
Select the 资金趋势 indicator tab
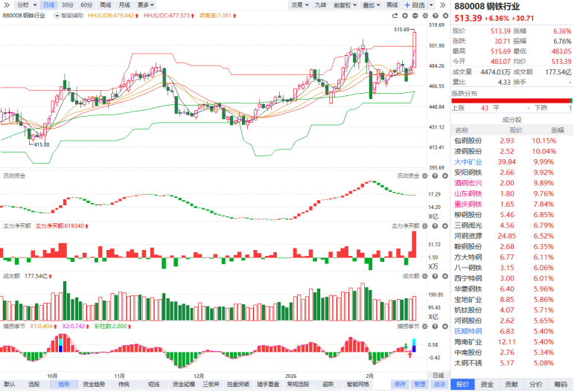pyautogui.click(x=93, y=385)
